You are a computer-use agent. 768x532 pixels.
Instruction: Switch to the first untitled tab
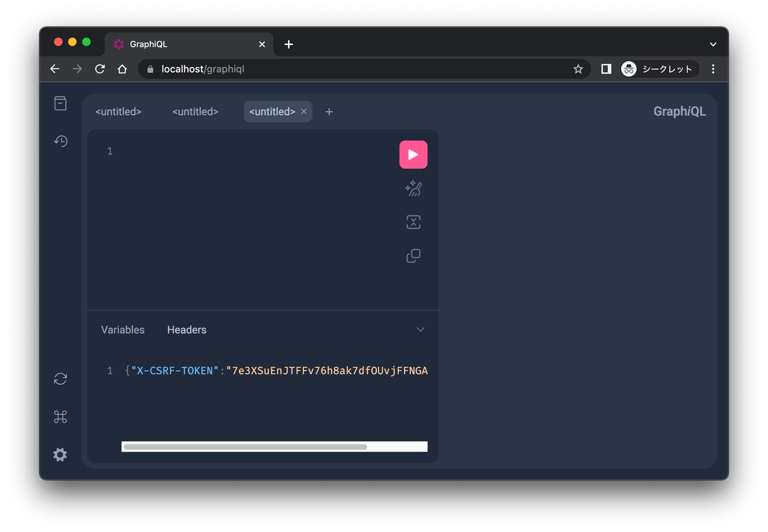click(x=118, y=112)
